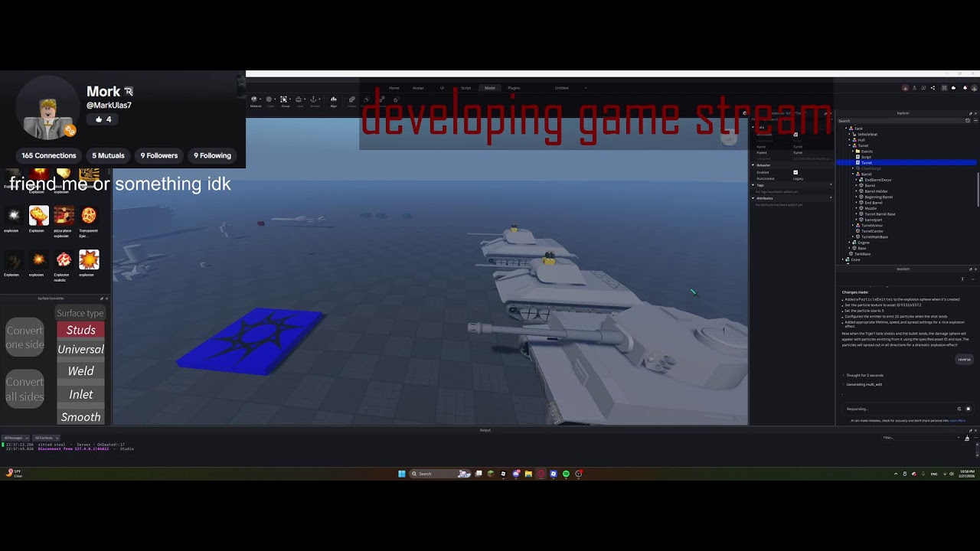The width and height of the screenshot is (980, 551).
Task: Click the share icon in Studio's top bar
Action: click(933, 88)
